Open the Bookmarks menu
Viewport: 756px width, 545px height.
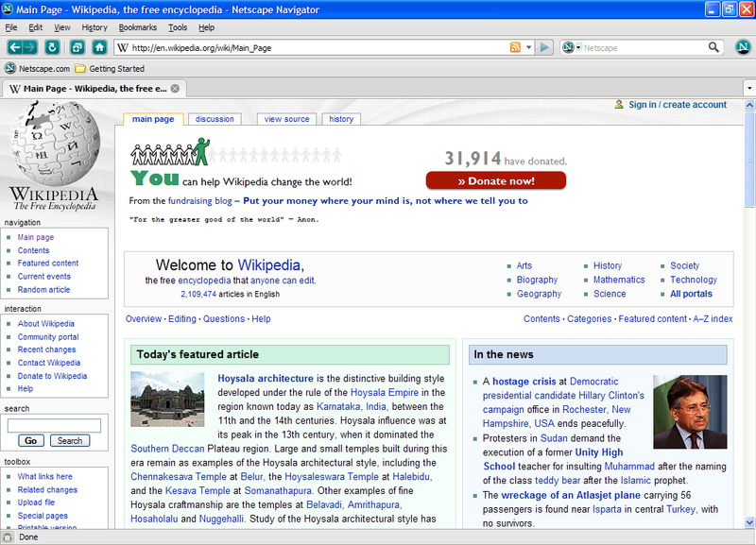pyautogui.click(x=138, y=27)
